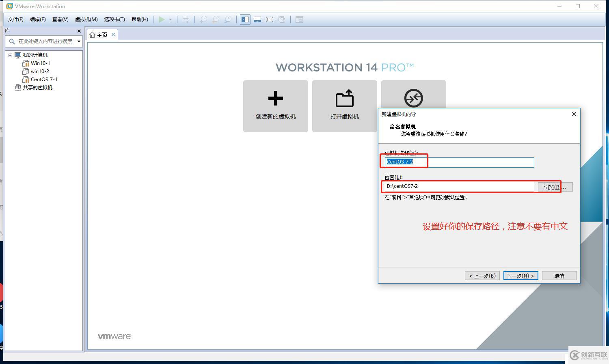
Task: Toggle the library sidebar view icon
Action: point(245,19)
